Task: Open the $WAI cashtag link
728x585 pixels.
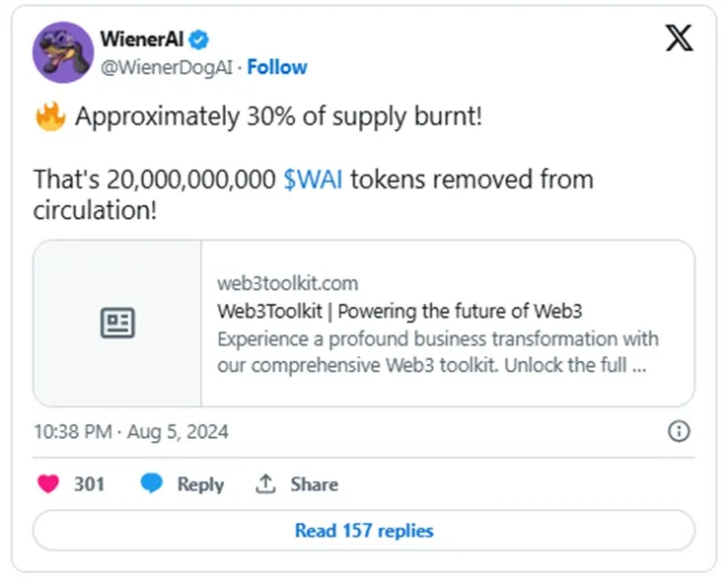Action: point(313,180)
